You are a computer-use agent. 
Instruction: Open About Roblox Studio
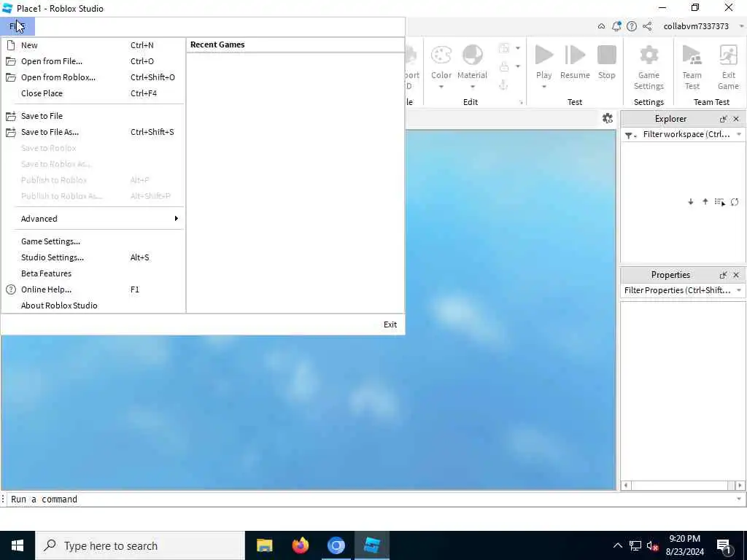[x=93, y=306]
